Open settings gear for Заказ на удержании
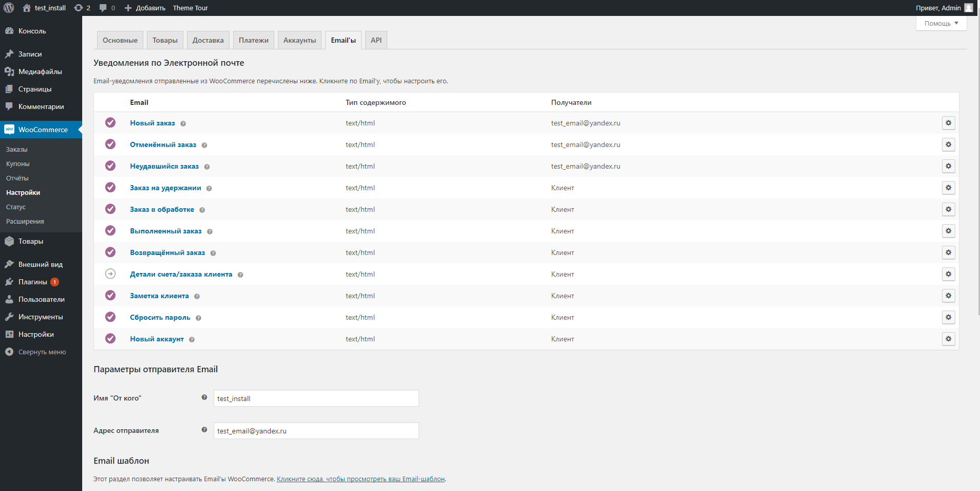The image size is (980, 491). tap(948, 188)
